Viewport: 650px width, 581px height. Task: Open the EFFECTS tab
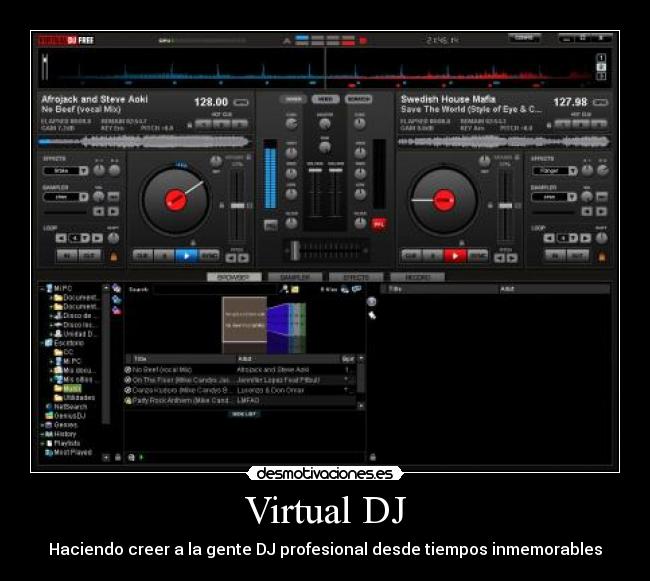[x=356, y=277]
